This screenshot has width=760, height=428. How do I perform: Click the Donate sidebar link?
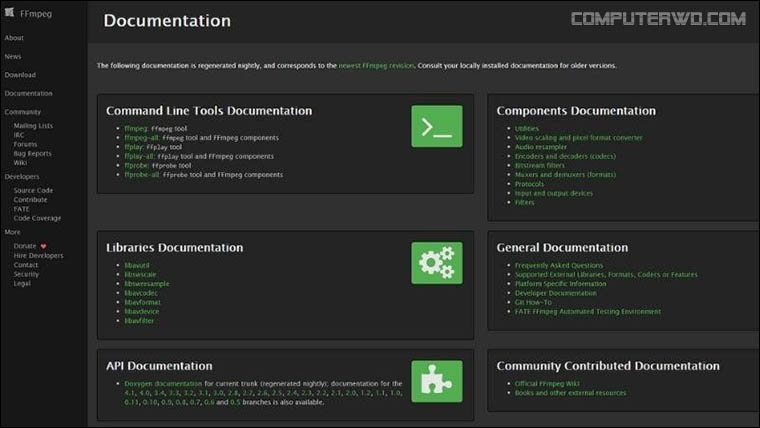click(25, 246)
